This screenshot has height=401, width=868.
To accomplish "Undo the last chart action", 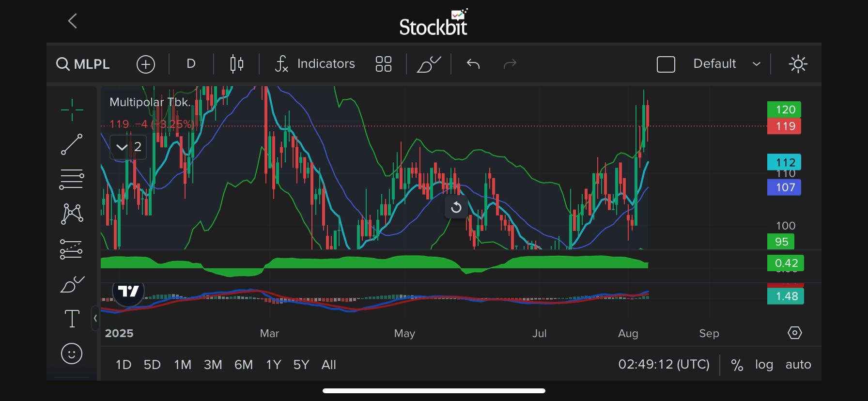I will point(473,64).
